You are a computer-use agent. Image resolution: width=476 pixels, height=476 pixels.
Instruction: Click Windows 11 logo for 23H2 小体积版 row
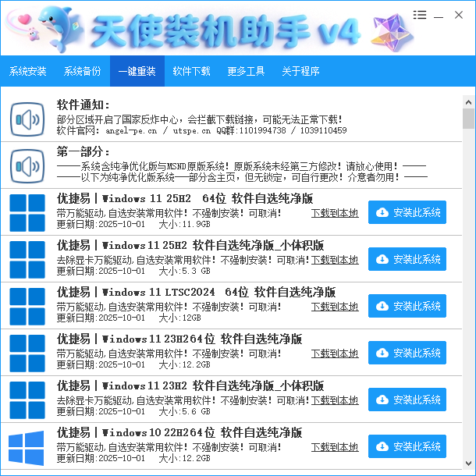click(x=27, y=400)
